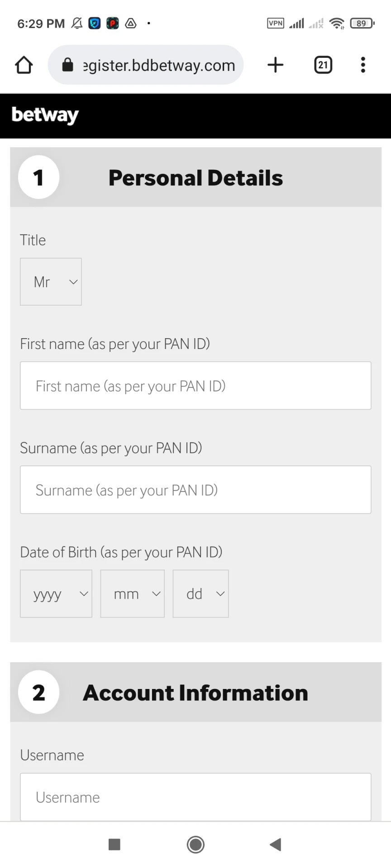Focus the Username input field
Screen dimensions: 391x868
click(x=195, y=797)
